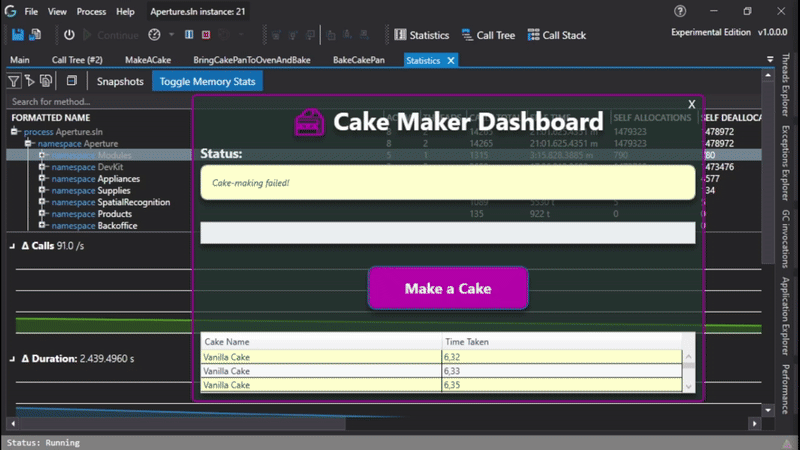The image size is (800, 450).
Task: Click the Snapshots button
Action: (119, 81)
